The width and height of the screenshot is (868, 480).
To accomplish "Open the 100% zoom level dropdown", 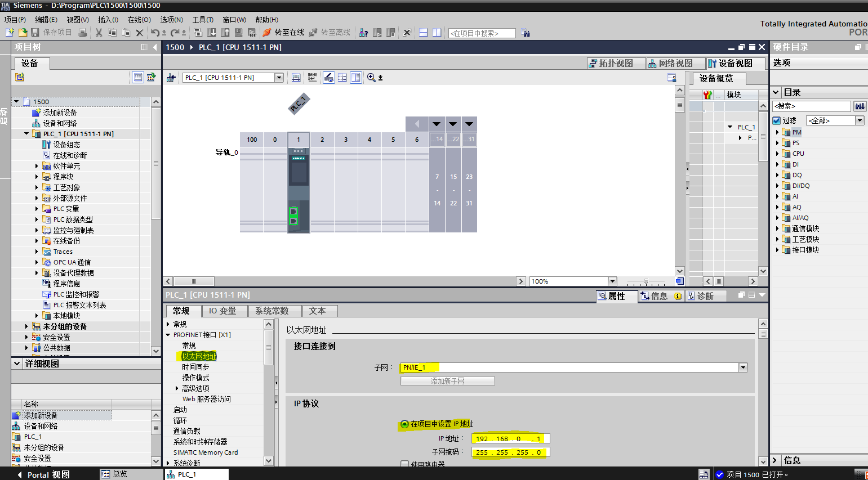I will pyautogui.click(x=612, y=281).
